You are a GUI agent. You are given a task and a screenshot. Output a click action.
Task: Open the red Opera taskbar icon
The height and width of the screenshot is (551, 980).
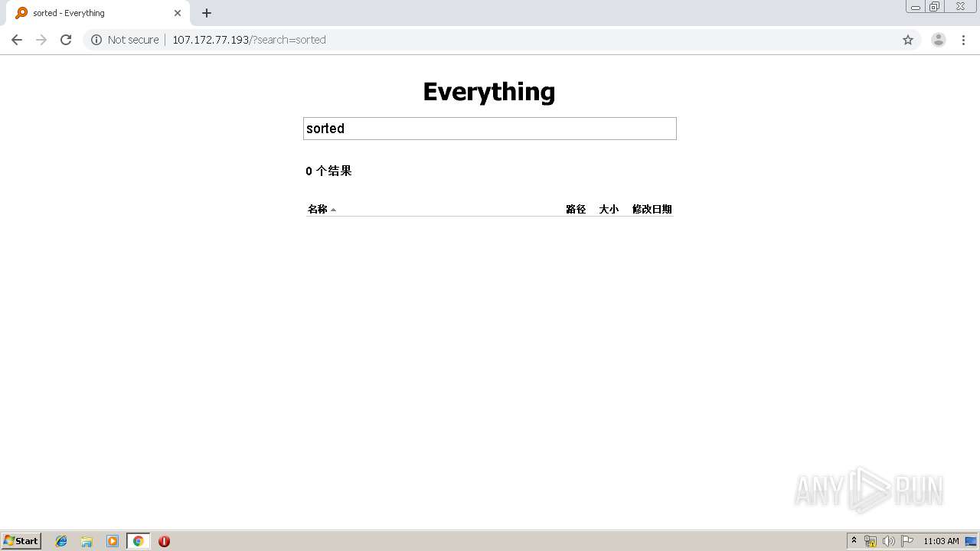coord(164,541)
